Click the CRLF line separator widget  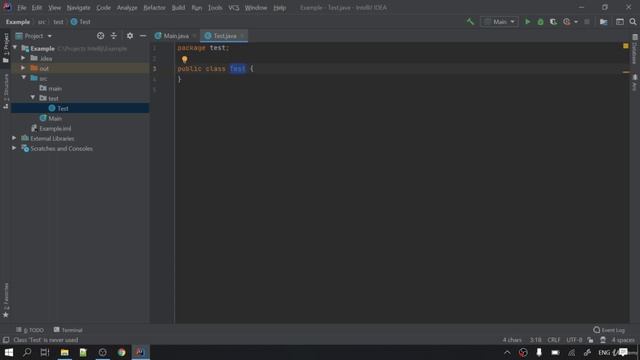pos(554,340)
